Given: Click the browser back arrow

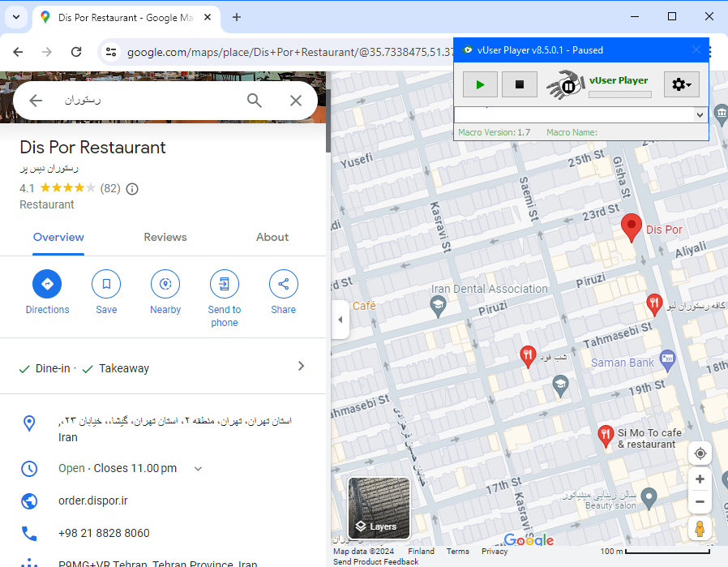Looking at the screenshot, I should (18, 52).
